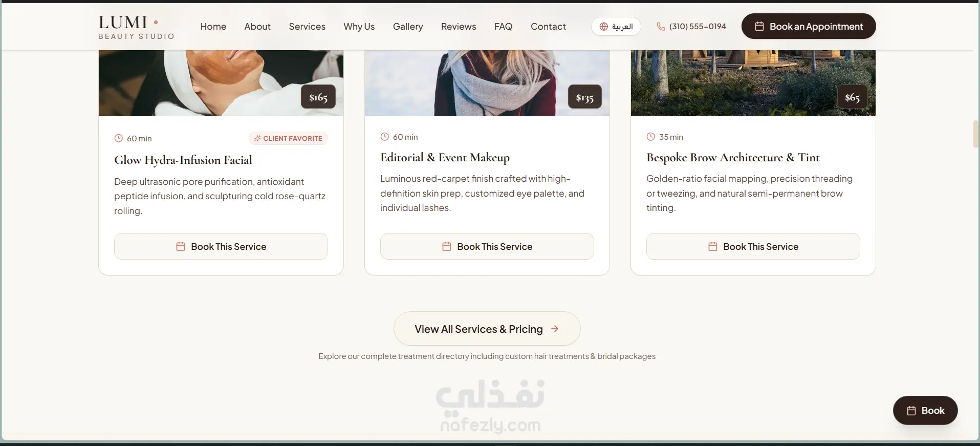
Task: Click the arrow icon on View All Services
Action: click(x=555, y=329)
